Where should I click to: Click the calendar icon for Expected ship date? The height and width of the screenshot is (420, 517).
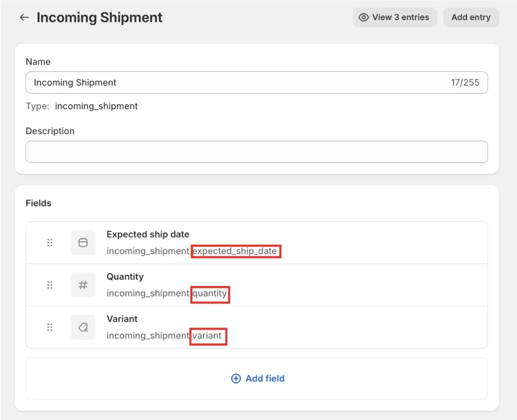click(x=83, y=243)
